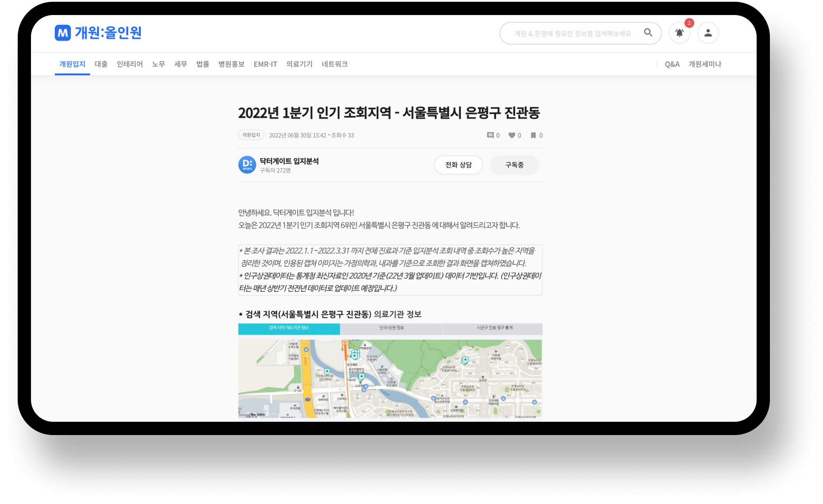
Task: Click the map image of 진관동
Action: tap(390, 378)
